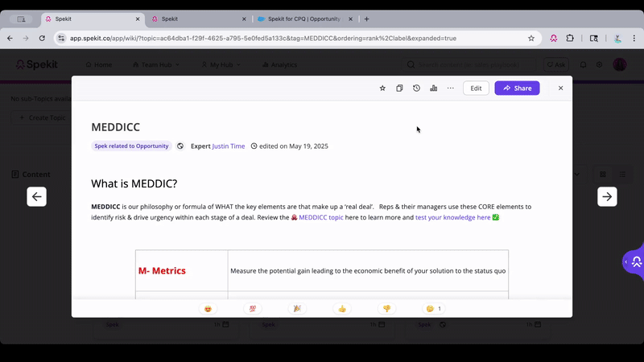This screenshot has width=644, height=362.
Task: Go to the next Spek arrow
Action: 607,196
